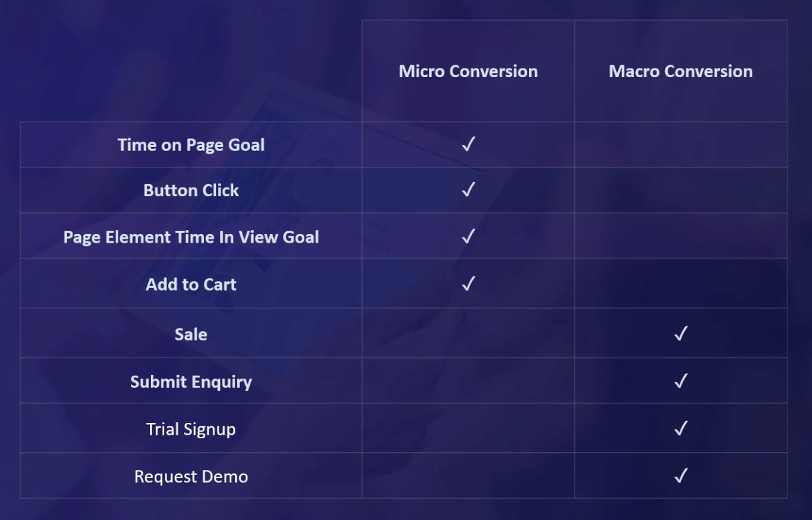Select the Trial Signup label
Viewport: 812px width, 520px height.
(x=191, y=430)
